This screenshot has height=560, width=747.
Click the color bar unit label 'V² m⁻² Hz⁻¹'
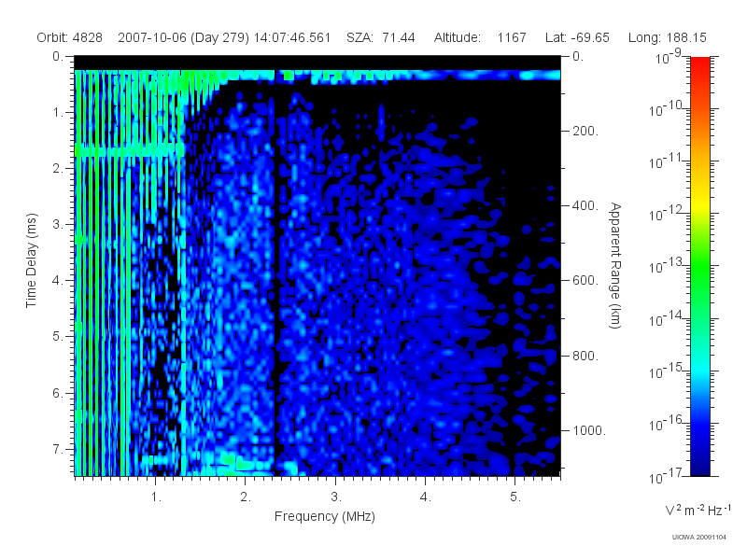(698, 510)
